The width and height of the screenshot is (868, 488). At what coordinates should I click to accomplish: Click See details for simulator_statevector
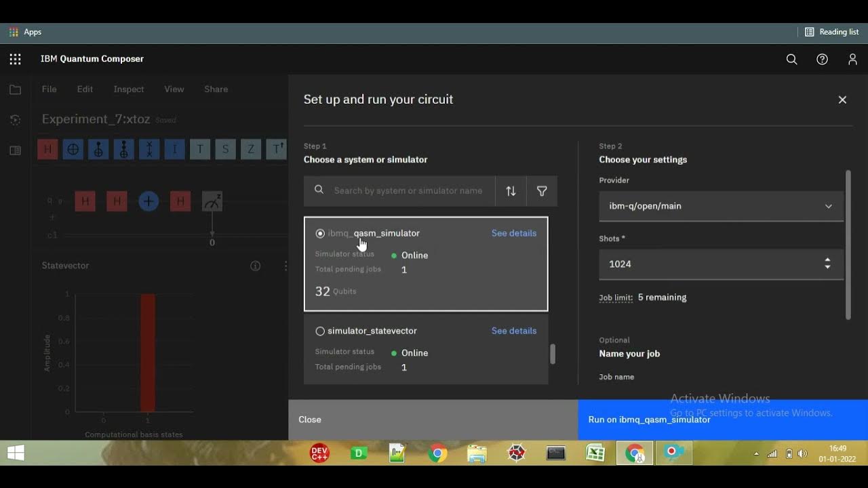tap(514, 331)
